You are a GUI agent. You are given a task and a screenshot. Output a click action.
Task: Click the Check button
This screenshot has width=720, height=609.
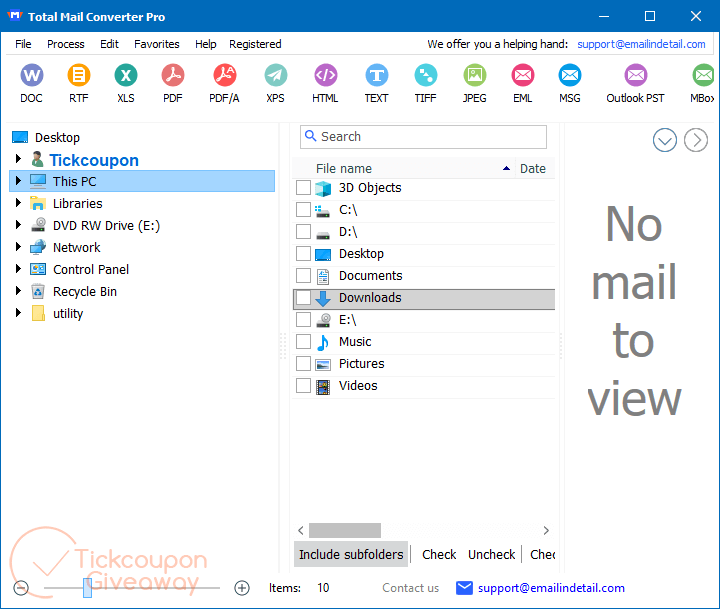(x=439, y=554)
